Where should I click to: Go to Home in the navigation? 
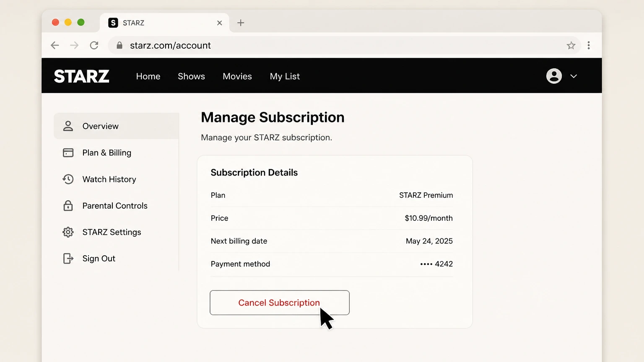(148, 76)
